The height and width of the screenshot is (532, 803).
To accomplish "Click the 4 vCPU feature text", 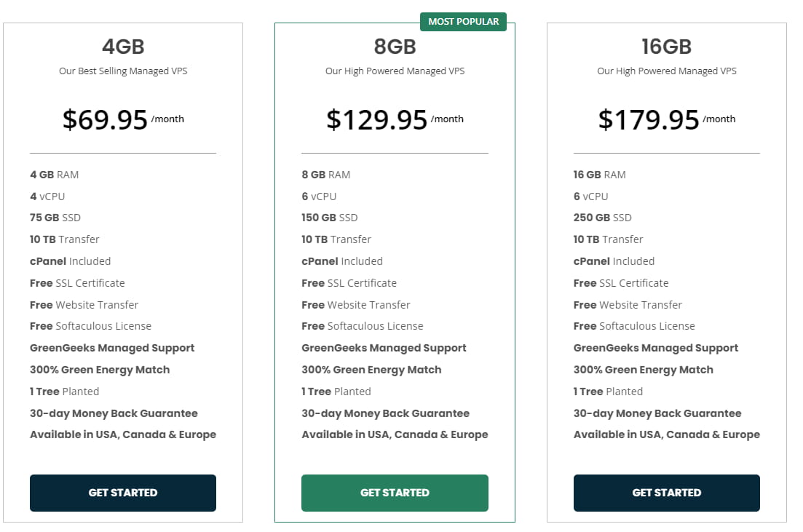I will tap(47, 196).
